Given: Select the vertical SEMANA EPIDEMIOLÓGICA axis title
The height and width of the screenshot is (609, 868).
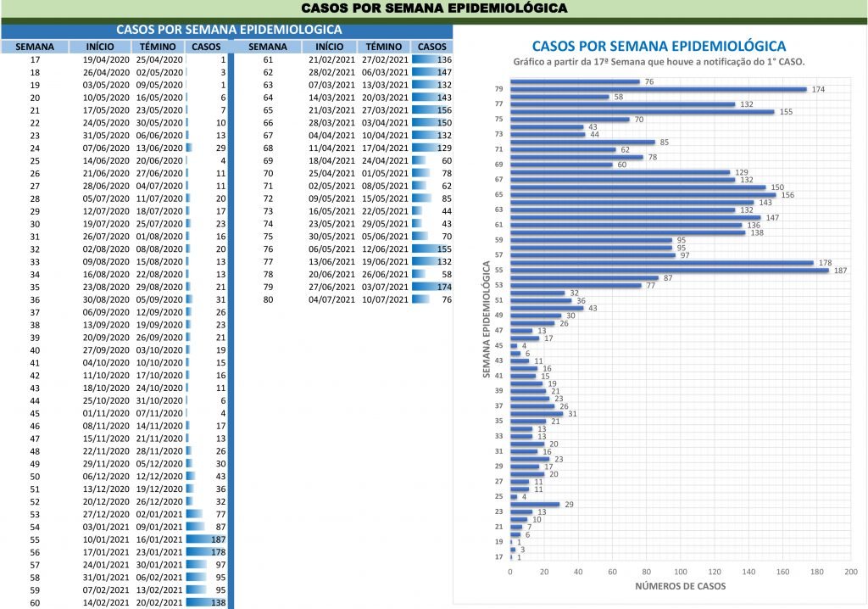Looking at the screenshot, I should [487, 320].
